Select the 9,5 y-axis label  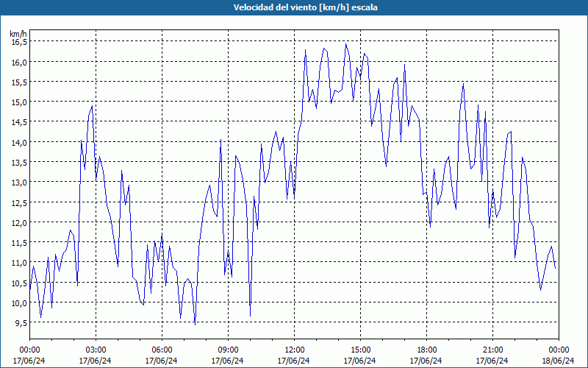(21, 323)
